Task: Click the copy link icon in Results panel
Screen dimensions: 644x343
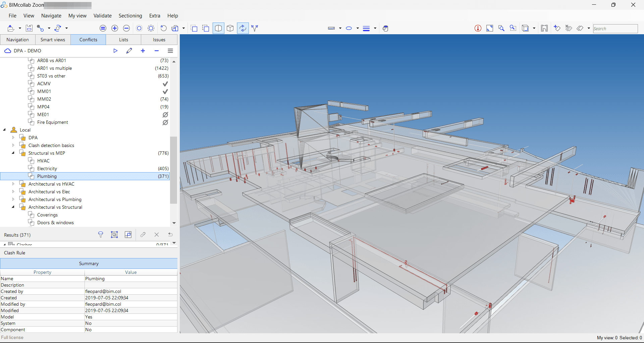Action: [x=143, y=235]
